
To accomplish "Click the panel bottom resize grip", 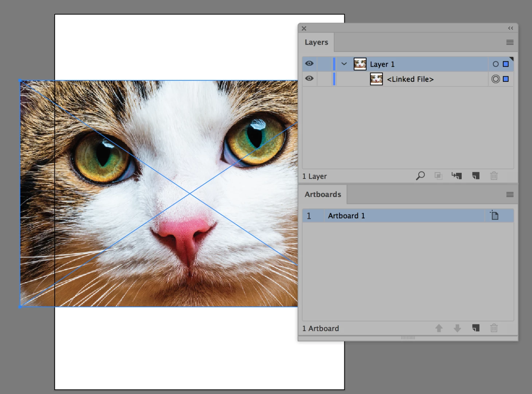I will tap(408, 338).
